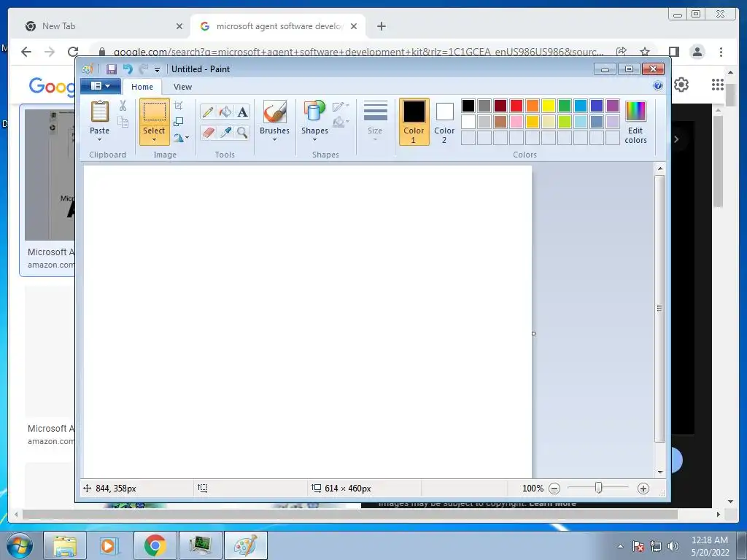This screenshot has height=560, width=747.
Task: Set Color 1 as active color
Action: coord(414,122)
